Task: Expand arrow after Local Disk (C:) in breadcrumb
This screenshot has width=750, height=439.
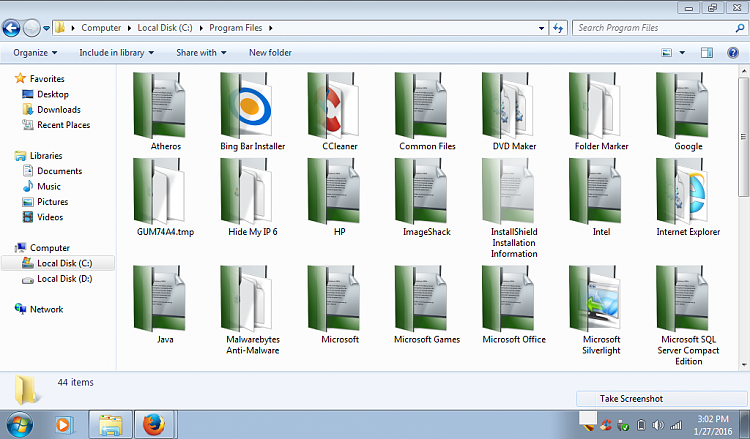Action: 201,28
